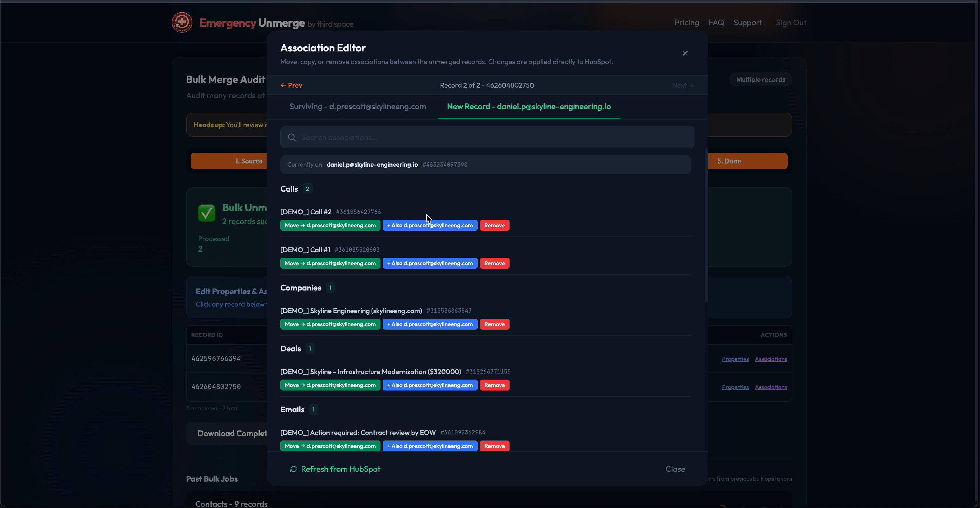
Task: Open Associations for record 462596766394
Action: [x=771, y=359]
